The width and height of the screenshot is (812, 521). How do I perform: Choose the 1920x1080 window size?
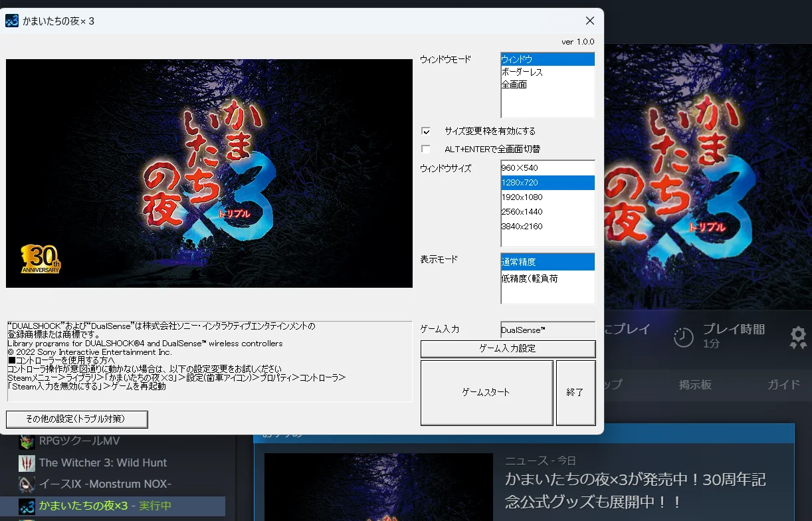[x=548, y=197]
